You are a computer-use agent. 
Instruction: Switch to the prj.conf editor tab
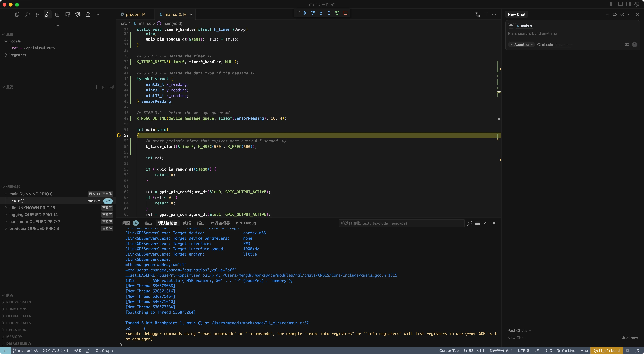tap(133, 14)
